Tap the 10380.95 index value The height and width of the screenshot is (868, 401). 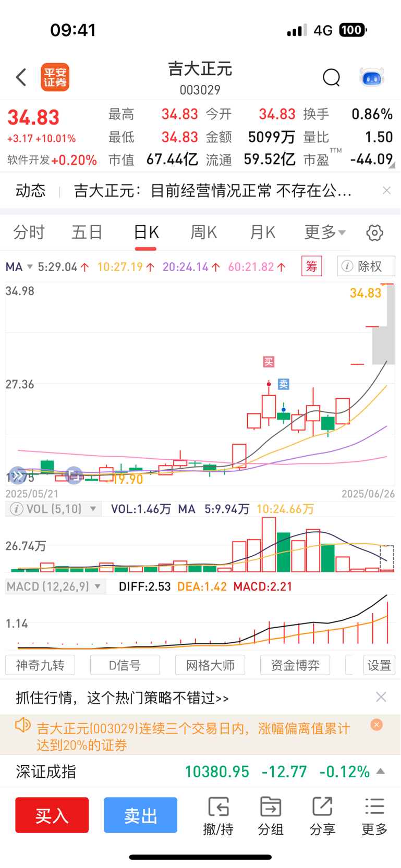tap(217, 772)
